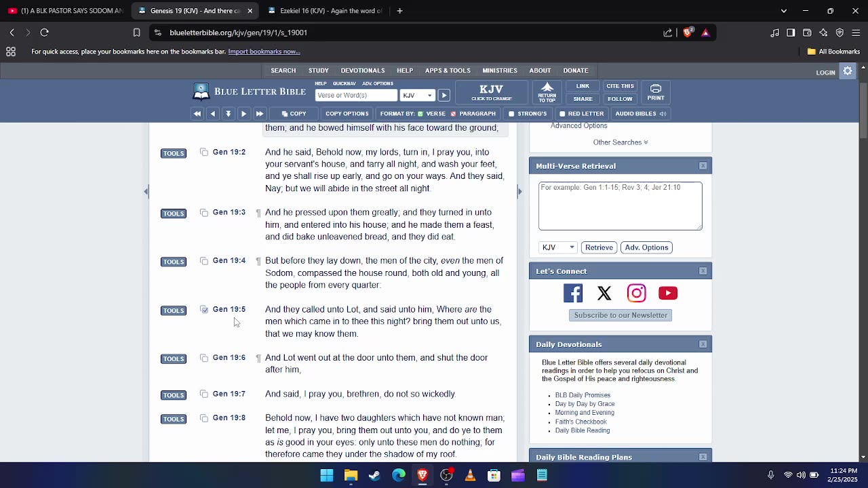Collapse the Daily Devotionals panel
The height and width of the screenshot is (488, 868).
(703, 344)
